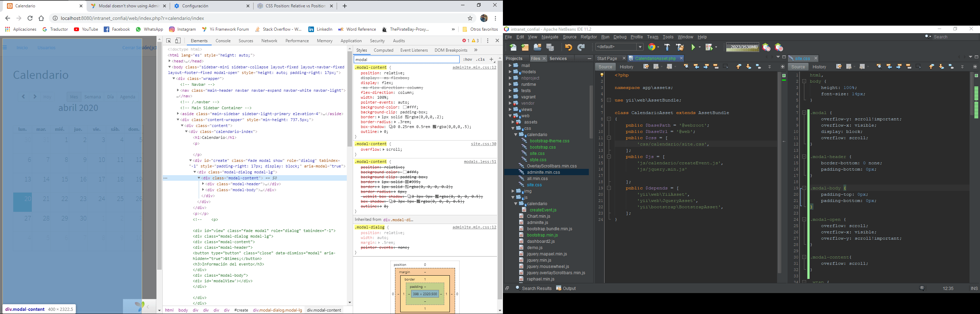Click New Style Rule plus icon in Styles
Viewport: 980px width, 314px height.
pos(491,59)
